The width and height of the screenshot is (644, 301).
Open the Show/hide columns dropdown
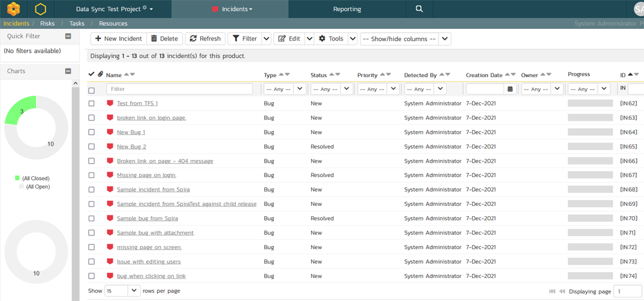tap(405, 39)
